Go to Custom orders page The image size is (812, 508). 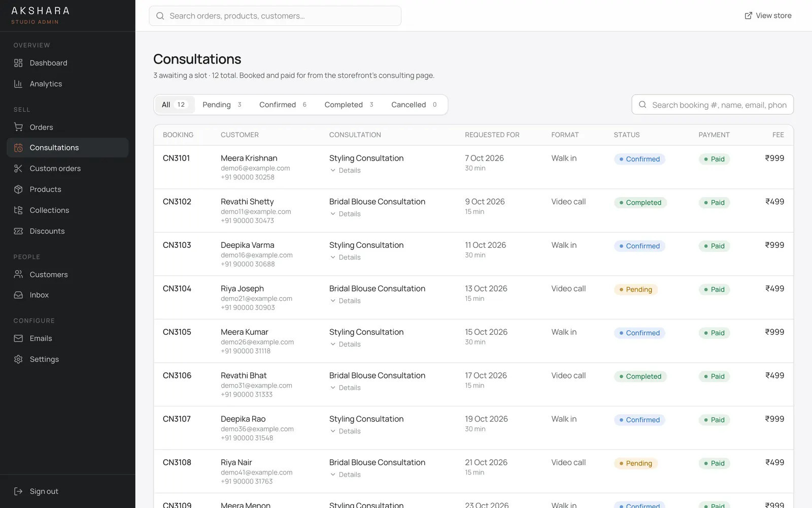coord(67,168)
